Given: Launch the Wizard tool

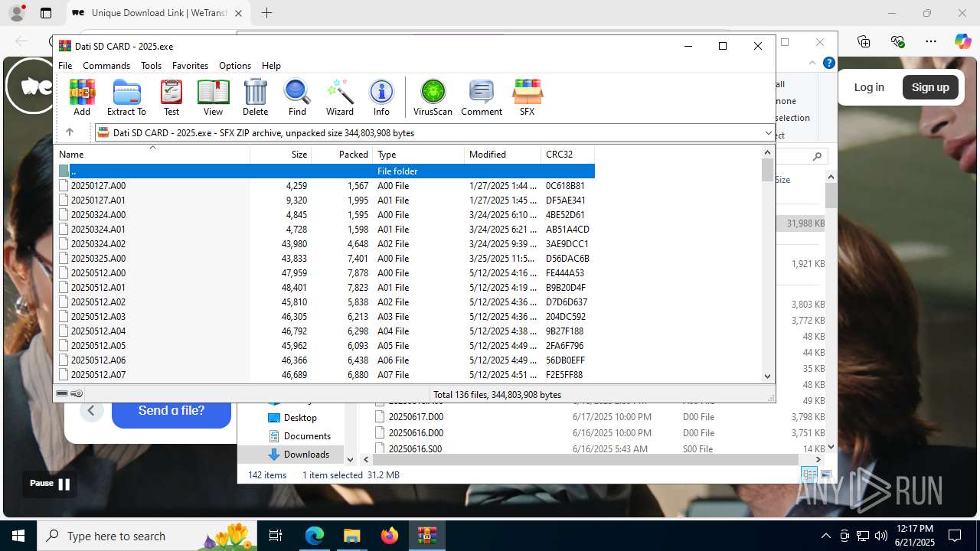Looking at the screenshot, I should coord(340,97).
